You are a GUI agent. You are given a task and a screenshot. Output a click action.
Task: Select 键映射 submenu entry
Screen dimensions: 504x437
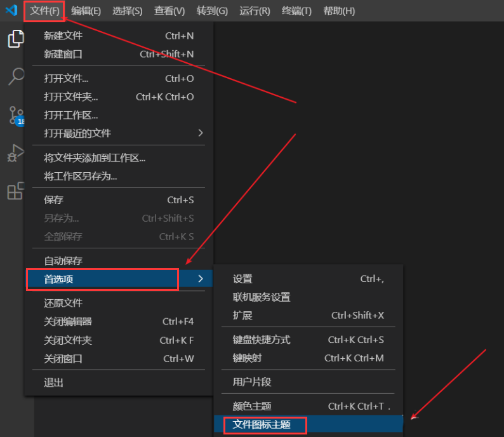point(308,358)
